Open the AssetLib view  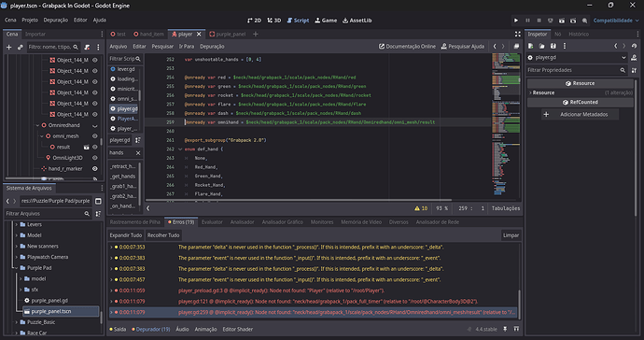357,21
